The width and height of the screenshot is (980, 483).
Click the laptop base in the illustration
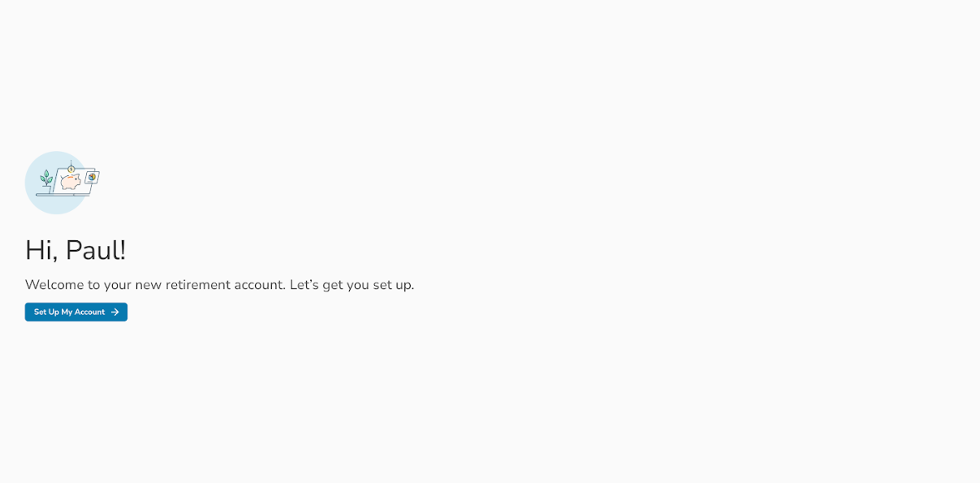point(63,195)
